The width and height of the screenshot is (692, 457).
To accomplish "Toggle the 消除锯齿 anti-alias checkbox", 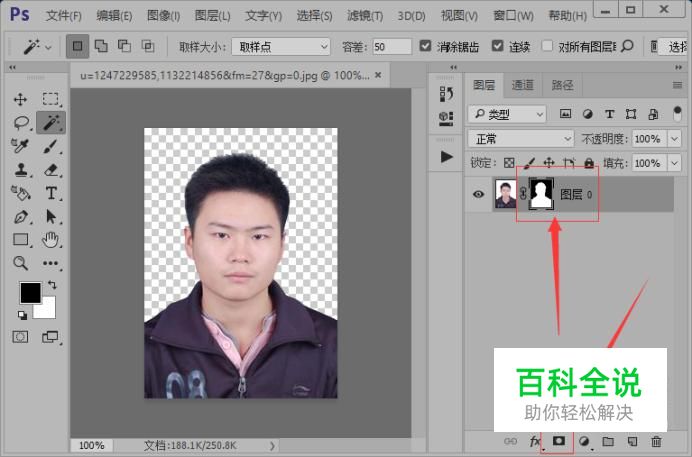I will pos(425,46).
